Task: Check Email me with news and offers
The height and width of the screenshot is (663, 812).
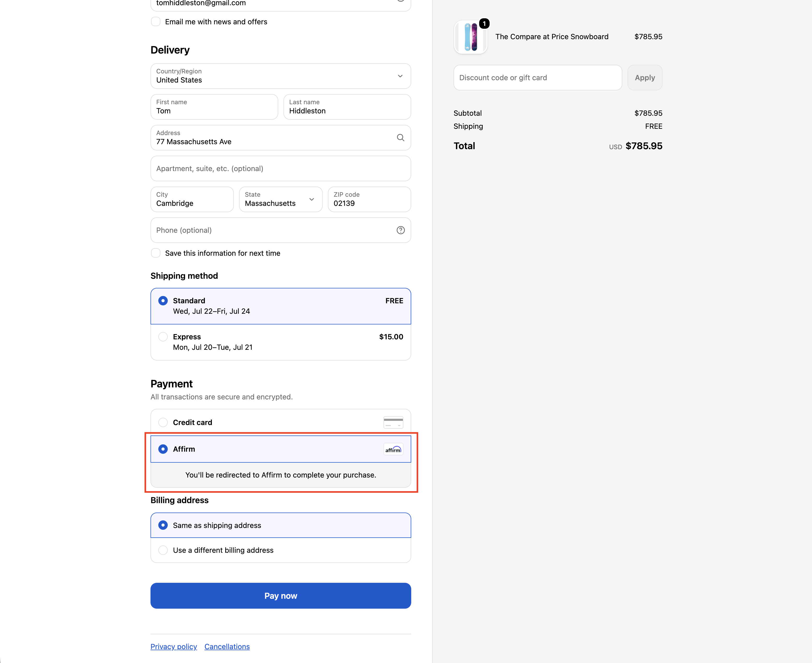Action: coord(156,21)
